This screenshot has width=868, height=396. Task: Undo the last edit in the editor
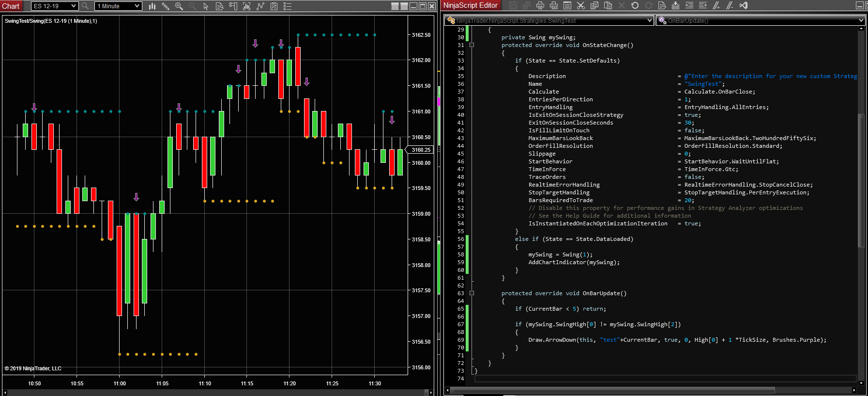[x=635, y=5]
